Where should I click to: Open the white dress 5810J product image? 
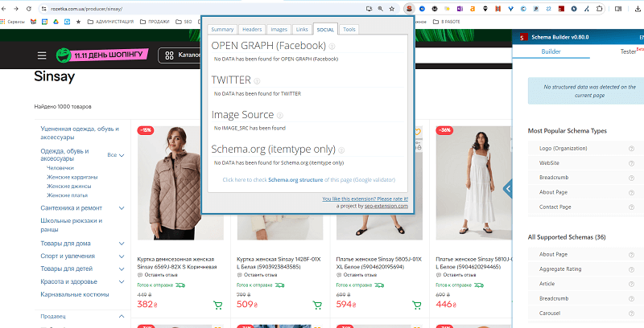click(x=473, y=182)
